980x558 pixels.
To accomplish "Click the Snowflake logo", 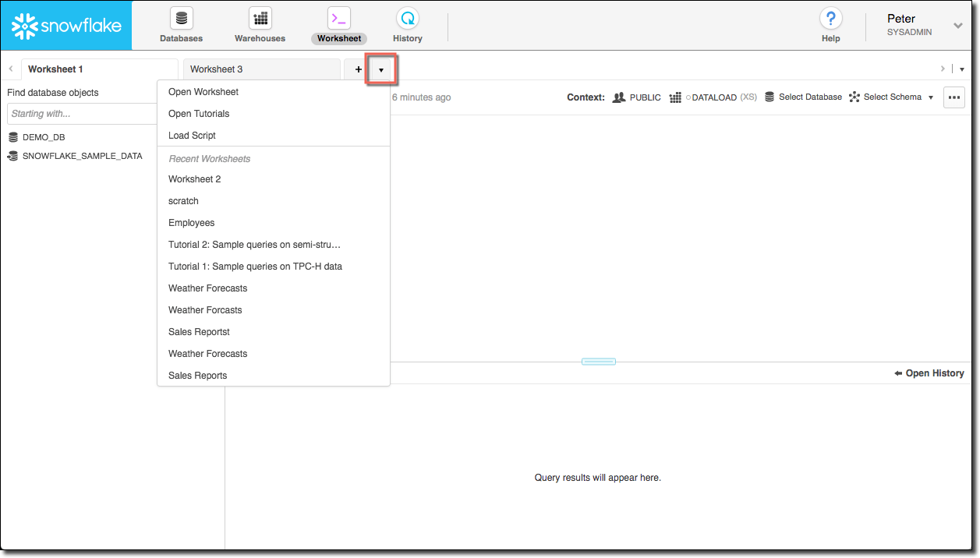I will click(66, 26).
